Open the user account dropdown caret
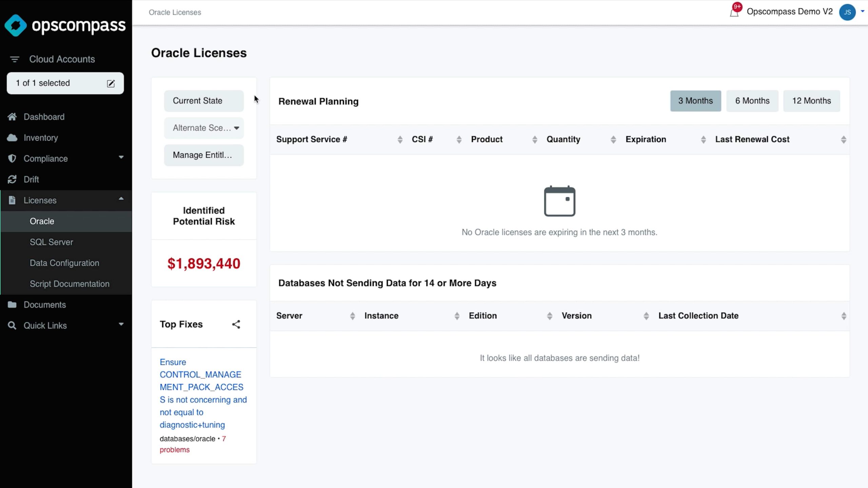The image size is (868, 488). tap(863, 11)
